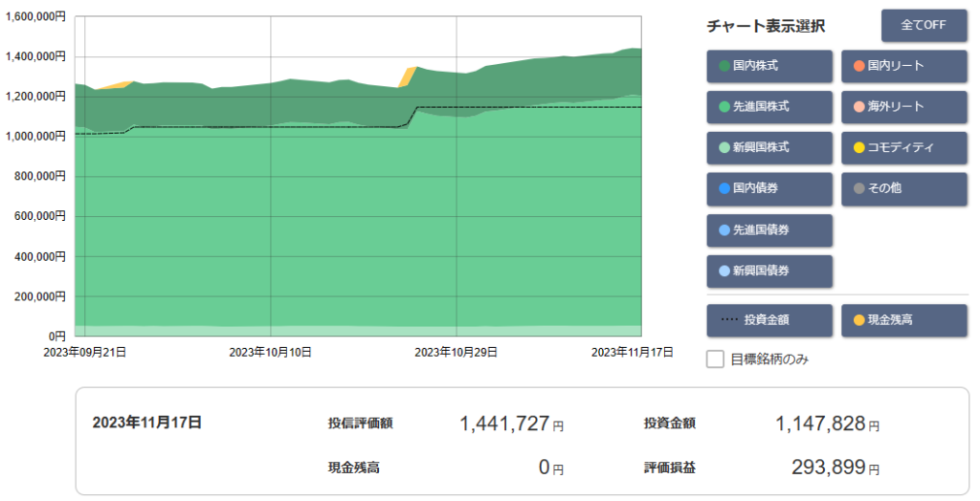Toggle the 現金残高 series button
This screenshot has height=501, width=980.
click(x=905, y=320)
